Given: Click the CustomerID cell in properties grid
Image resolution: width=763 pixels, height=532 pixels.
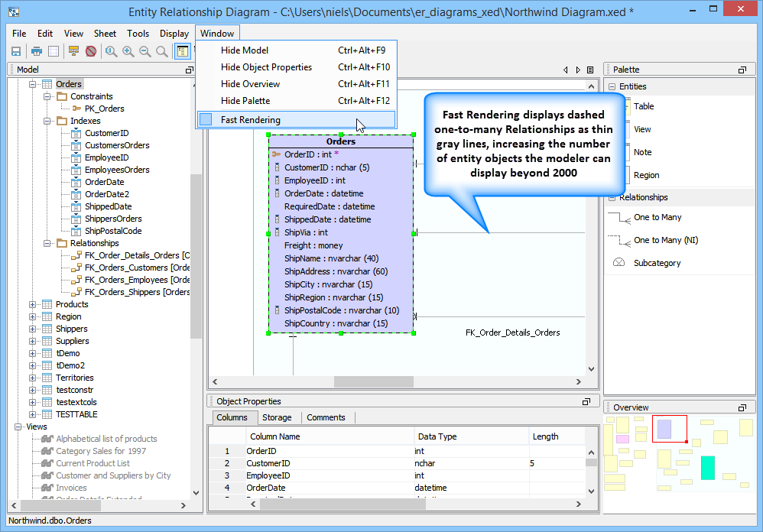Looking at the screenshot, I should tap(330, 463).
